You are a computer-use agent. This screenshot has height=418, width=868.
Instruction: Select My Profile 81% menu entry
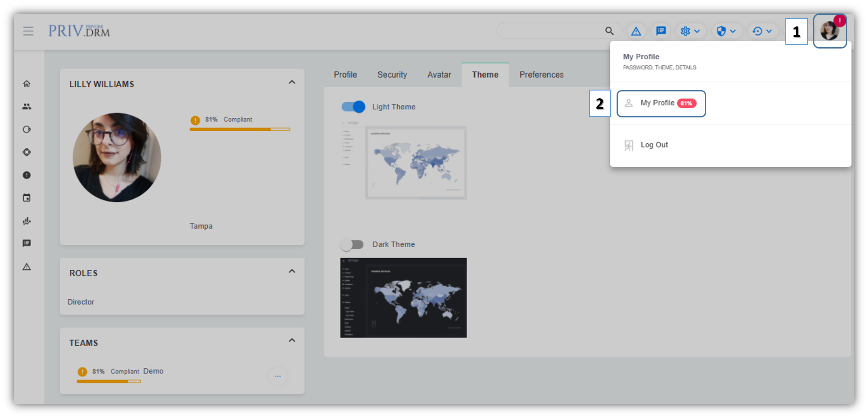[x=661, y=103]
